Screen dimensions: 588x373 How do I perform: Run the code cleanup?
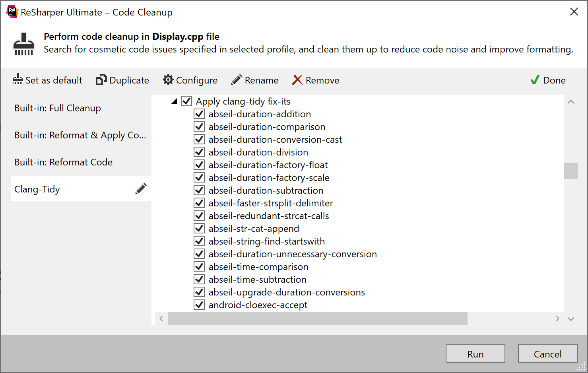475,354
